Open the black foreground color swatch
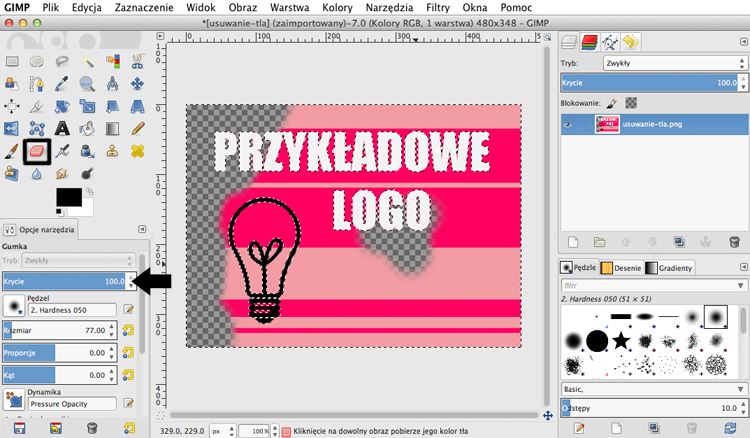The width and height of the screenshot is (750, 438). (69, 197)
